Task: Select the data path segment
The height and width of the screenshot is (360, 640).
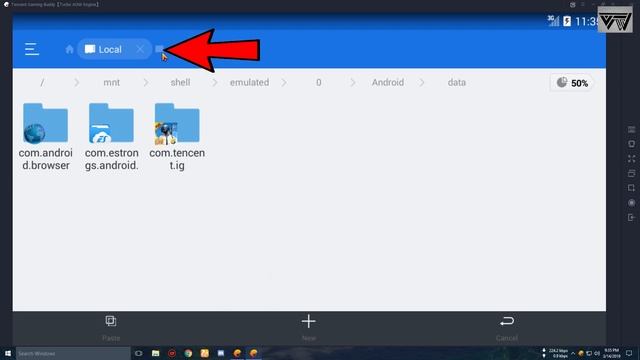Action: (457, 82)
